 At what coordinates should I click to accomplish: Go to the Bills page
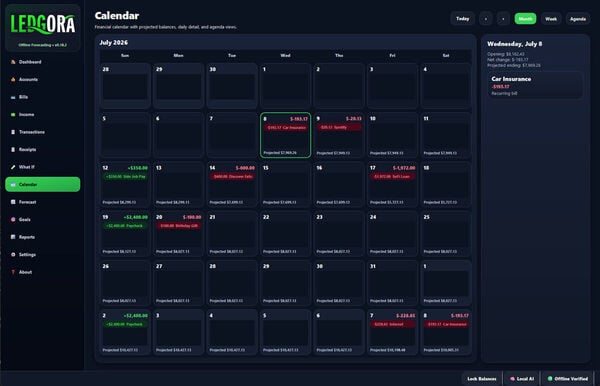point(43,97)
